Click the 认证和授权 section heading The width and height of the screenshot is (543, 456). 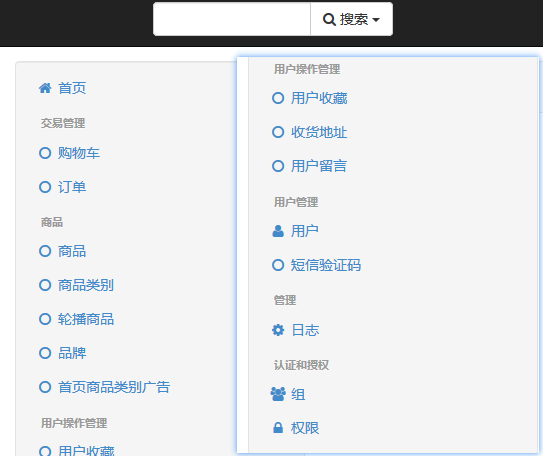[302, 365]
